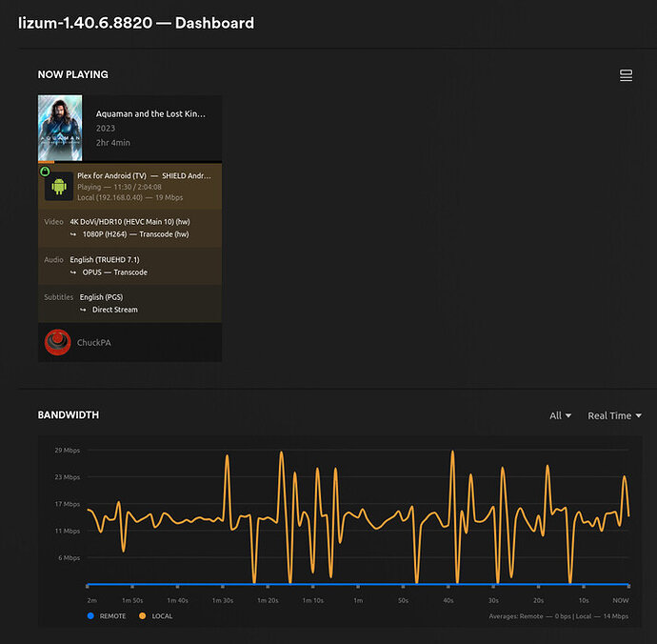The width and height of the screenshot is (657, 644).
Task: Open the Real Time range dropdown
Action: pyautogui.click(x=614, y=415)
